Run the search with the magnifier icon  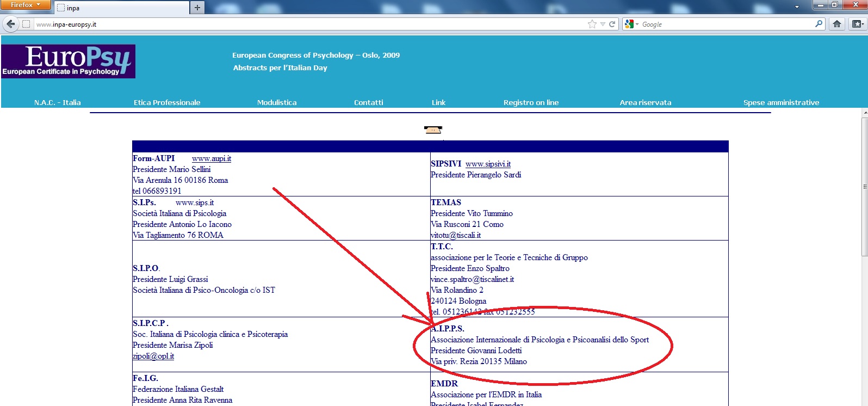point(819,24)
